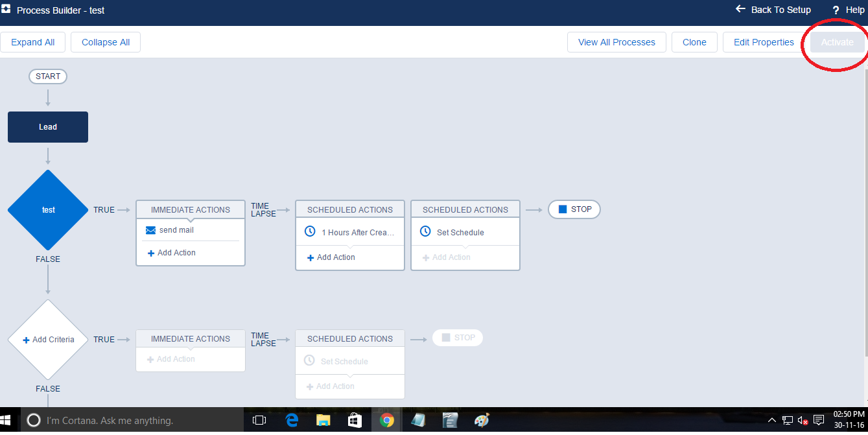
Task: Select the test criteria diamond
Action: coord(48,209)
